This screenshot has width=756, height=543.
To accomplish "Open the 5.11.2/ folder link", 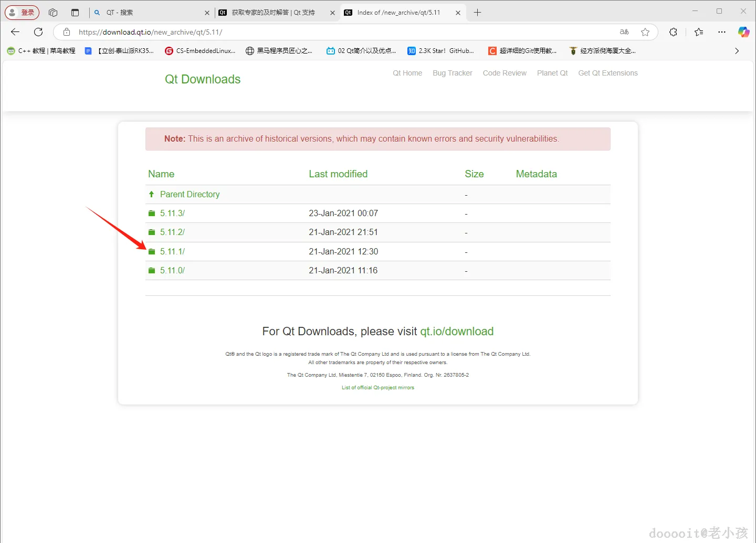I will 172,232.
